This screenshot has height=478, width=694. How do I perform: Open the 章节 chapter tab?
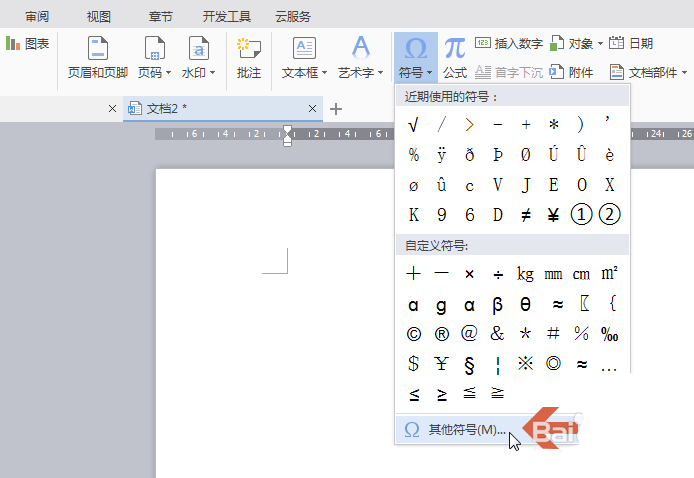click(160, 17)
